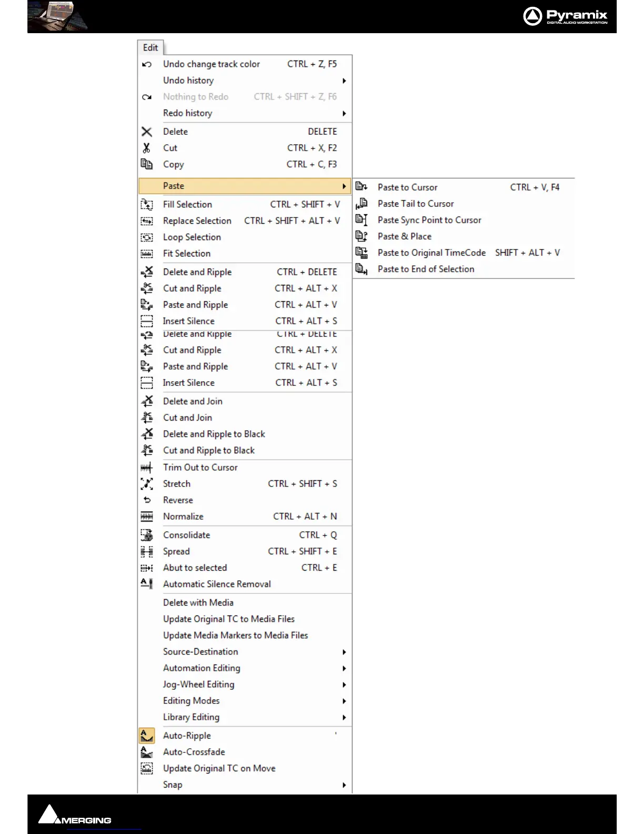This screenshot has width=644, height=834.
Task: Click the highlighted Paste submenu arrow
Action: click(344, 186)
